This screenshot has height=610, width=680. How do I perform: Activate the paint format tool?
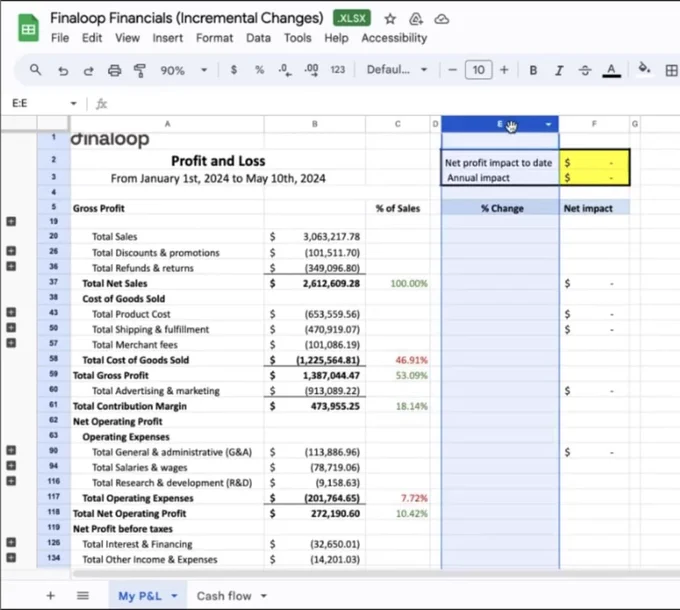[140, 70]
